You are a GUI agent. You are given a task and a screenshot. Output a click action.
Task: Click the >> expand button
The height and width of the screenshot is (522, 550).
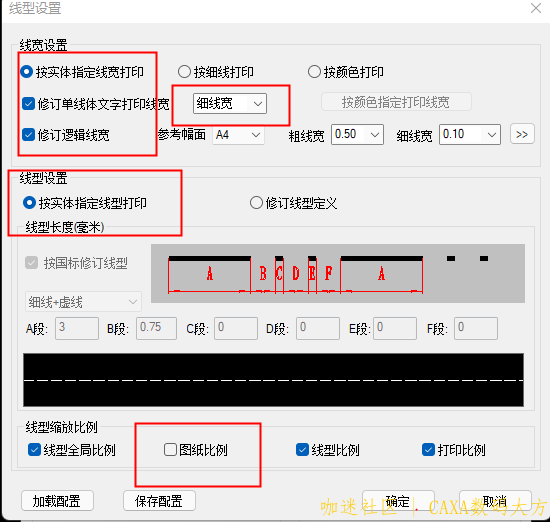tap(522, 134)
